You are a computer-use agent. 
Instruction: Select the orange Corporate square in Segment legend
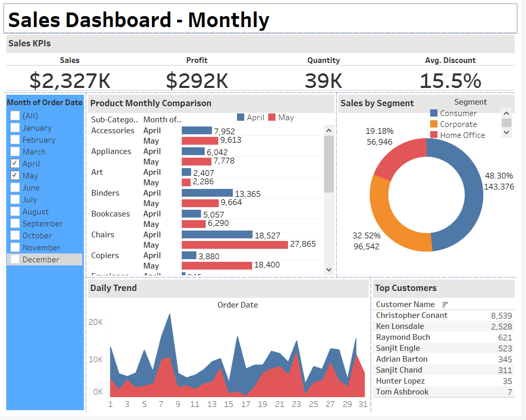pos(436,124)
